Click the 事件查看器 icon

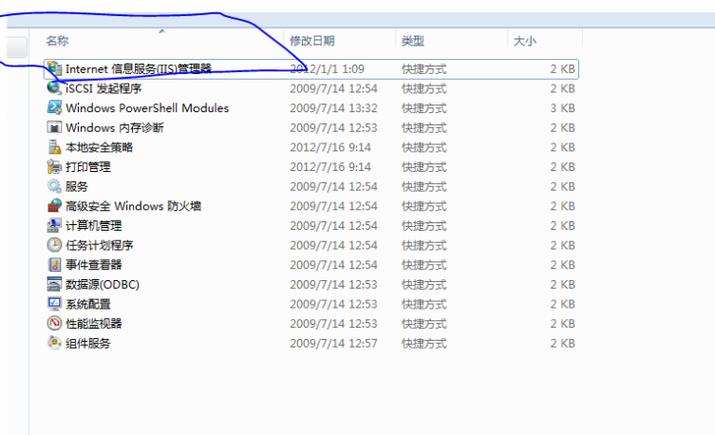click(54, 264)
